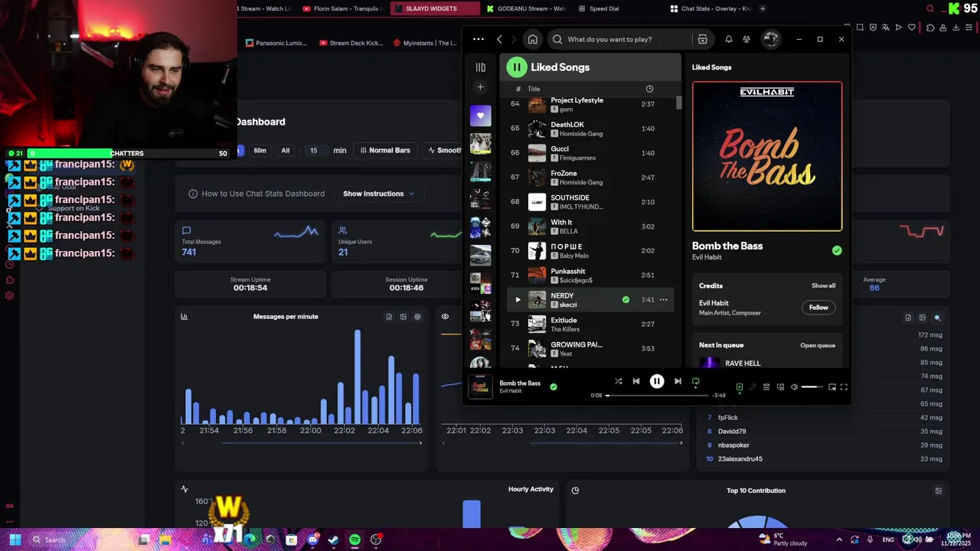Open Spotify miniplayer
The image size is (980, 551).
(832, 387)
